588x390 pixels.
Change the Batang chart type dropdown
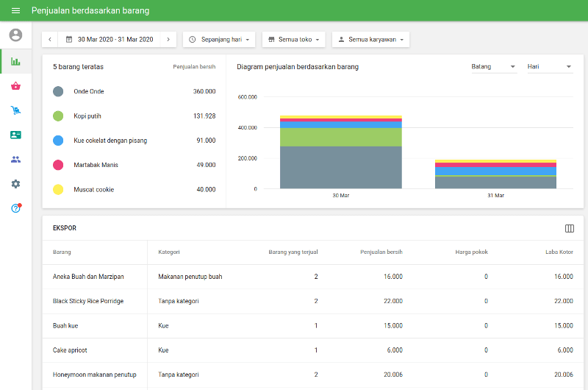(494, 67)
